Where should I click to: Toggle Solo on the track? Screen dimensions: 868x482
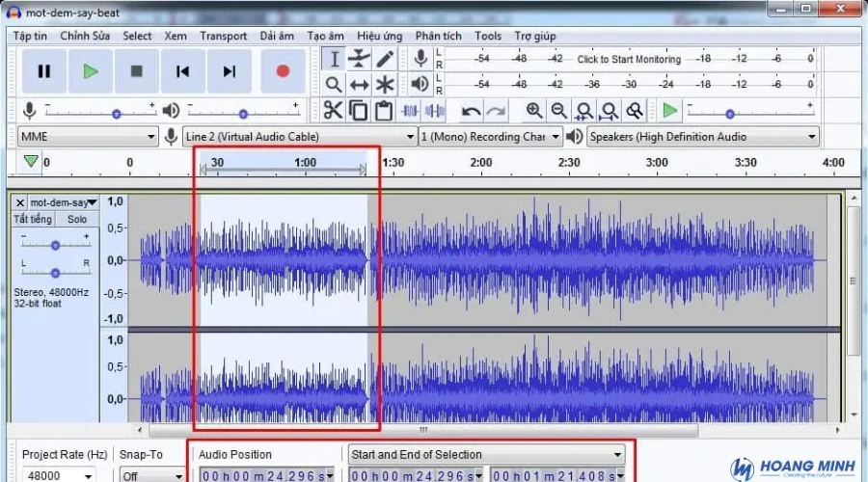point(77,219)
